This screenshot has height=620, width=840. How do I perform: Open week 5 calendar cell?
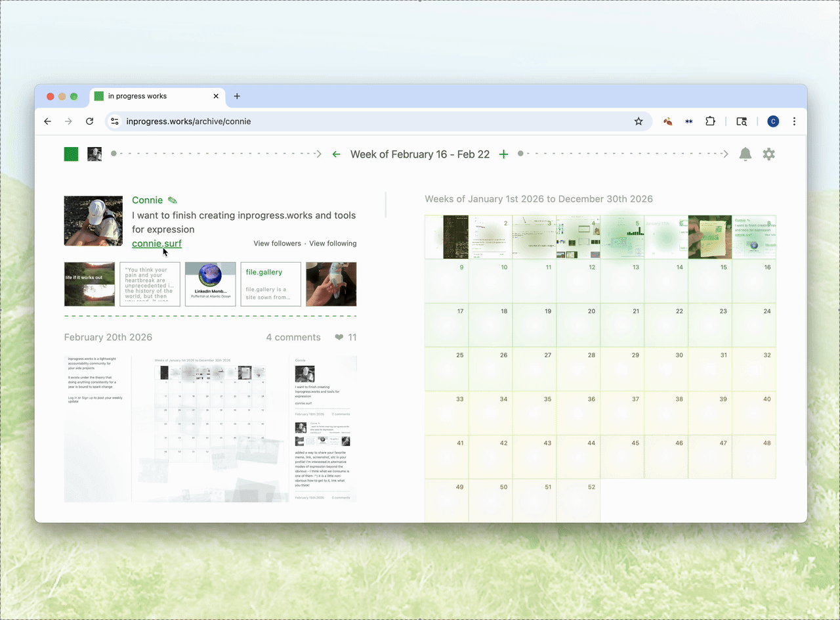[622, 237]
